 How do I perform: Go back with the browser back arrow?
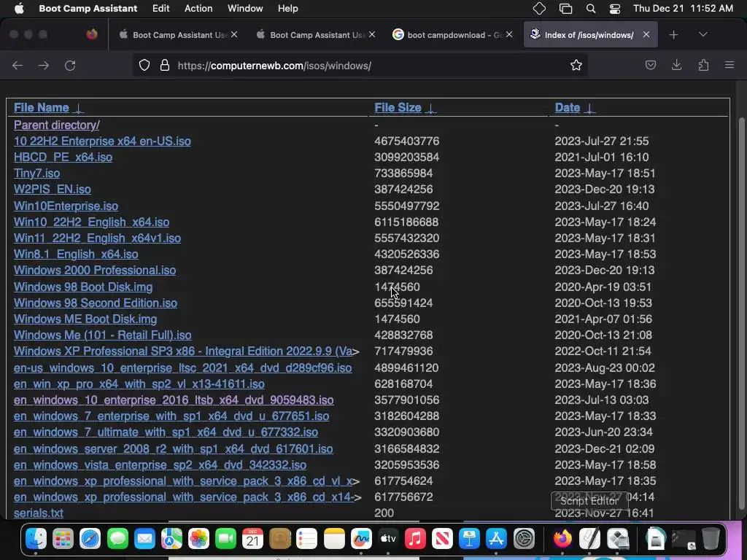click(18, 65)
